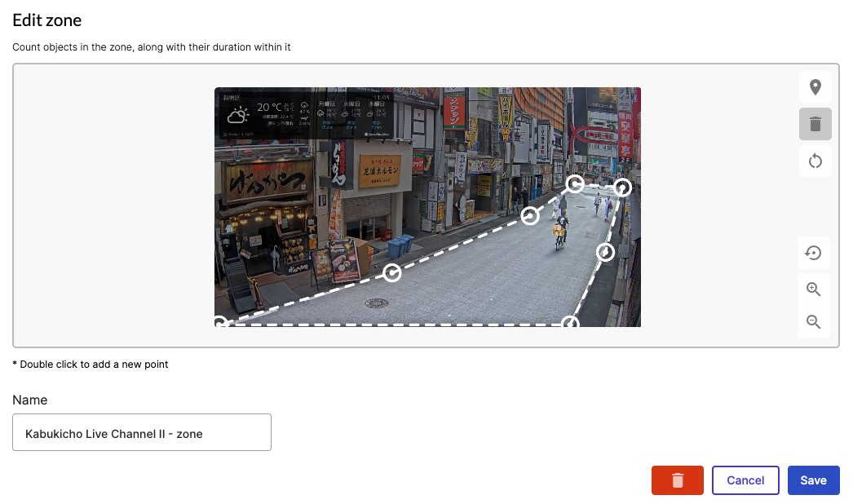Click the manhole cover on the street
Image resolution: width=853 pixels, height=504 pixels.
coord(376,303)
